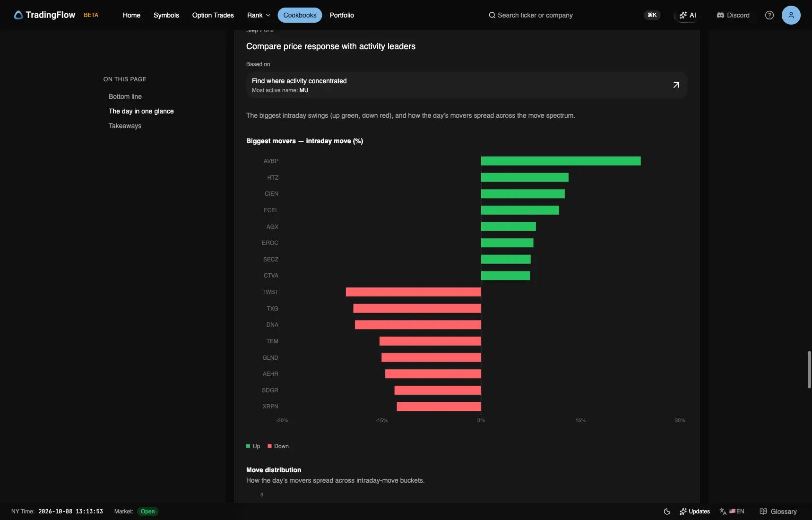Open the Discord link
This screenshot has height=520, width=812.
pyautogui.click(x=733, y=15)
